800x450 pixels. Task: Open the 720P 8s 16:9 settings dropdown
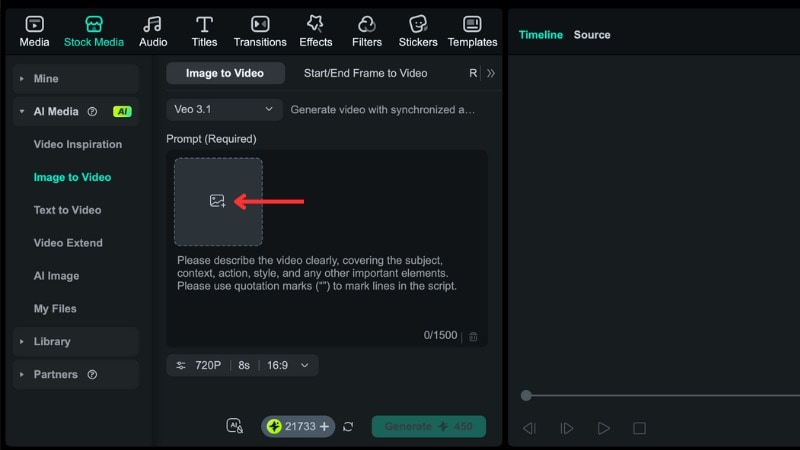[x=242, y=365]
